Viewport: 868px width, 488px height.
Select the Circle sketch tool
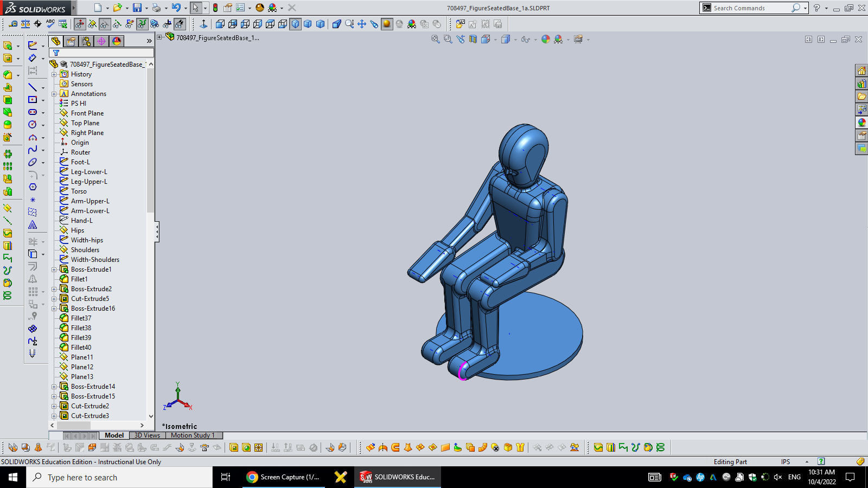[33, 125]
